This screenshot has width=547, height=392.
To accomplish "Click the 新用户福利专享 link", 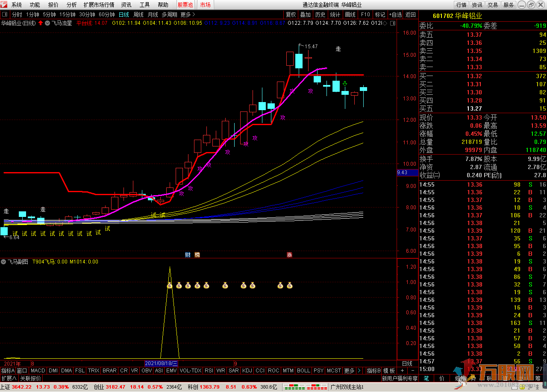I will coord(400,378).
